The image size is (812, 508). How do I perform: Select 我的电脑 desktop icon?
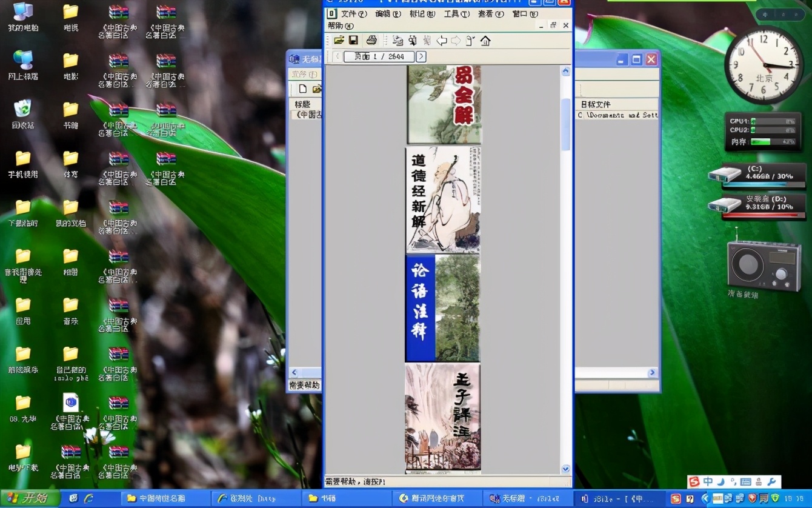coord(23,18)
